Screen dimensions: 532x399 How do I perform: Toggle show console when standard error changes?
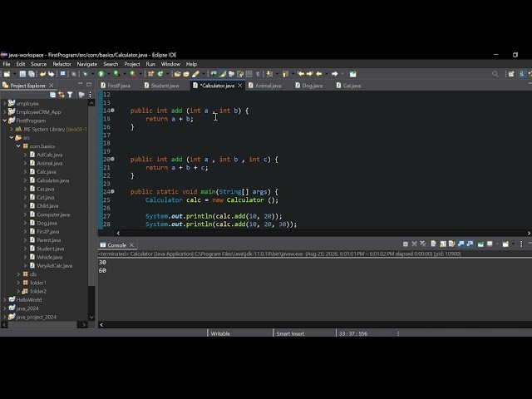click(x=470, y=244)
